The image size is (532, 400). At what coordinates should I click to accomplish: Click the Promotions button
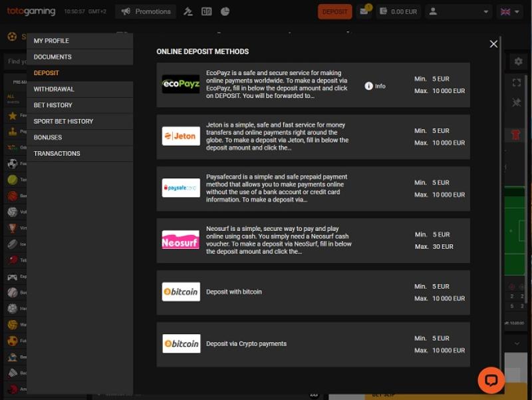pyautogui.click(x=146, y=11)
